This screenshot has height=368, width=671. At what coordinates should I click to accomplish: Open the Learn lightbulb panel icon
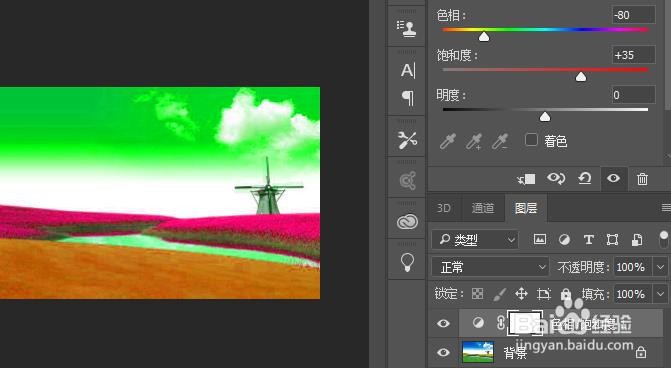[407, 261]
